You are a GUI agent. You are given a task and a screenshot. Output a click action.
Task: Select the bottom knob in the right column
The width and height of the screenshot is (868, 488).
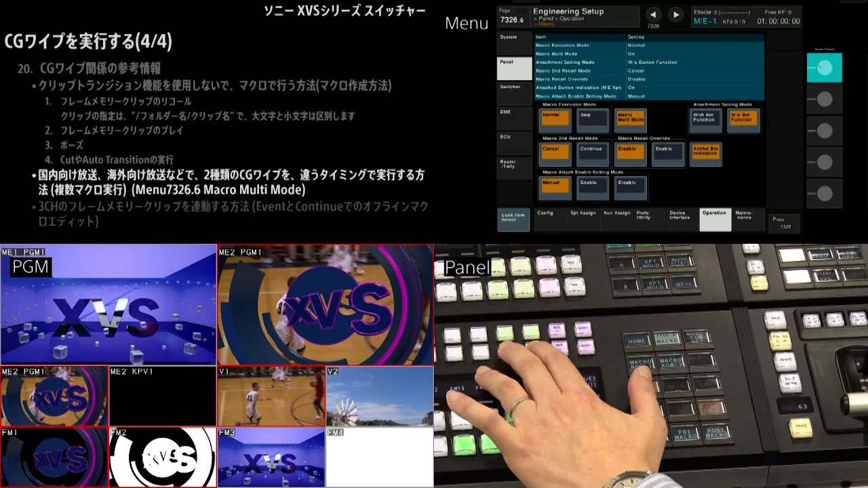click(x=824, y=193)
